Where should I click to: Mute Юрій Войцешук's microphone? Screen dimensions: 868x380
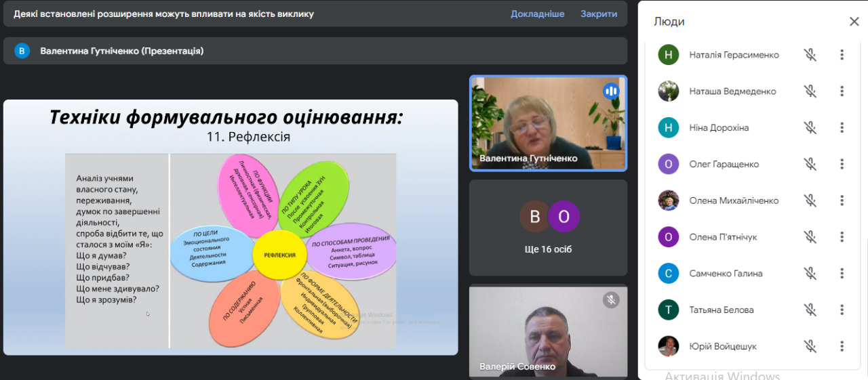tap(810, 346)
